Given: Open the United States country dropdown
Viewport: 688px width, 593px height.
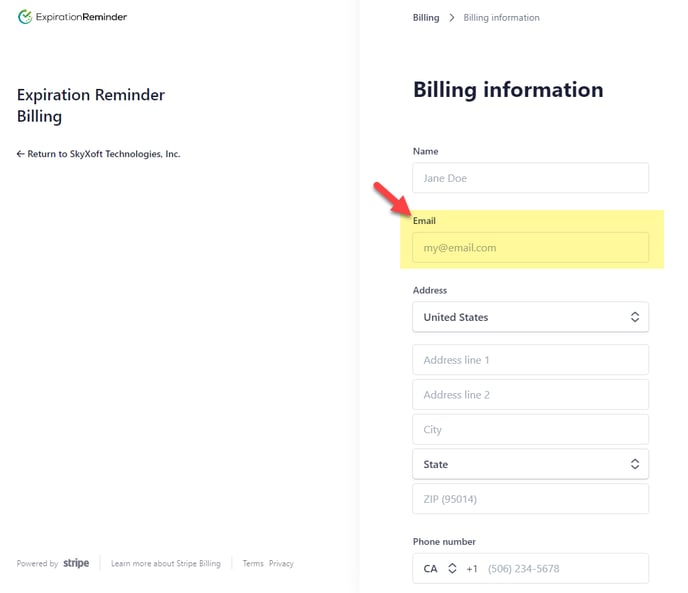Looking at the screenshot, I should pos(530,317).
